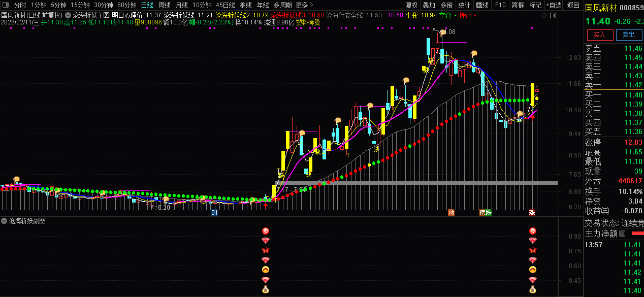This screenshot has width=644, height=297.
Task: Click the red up arrow below the breakout candle
Action: point(265,206)
